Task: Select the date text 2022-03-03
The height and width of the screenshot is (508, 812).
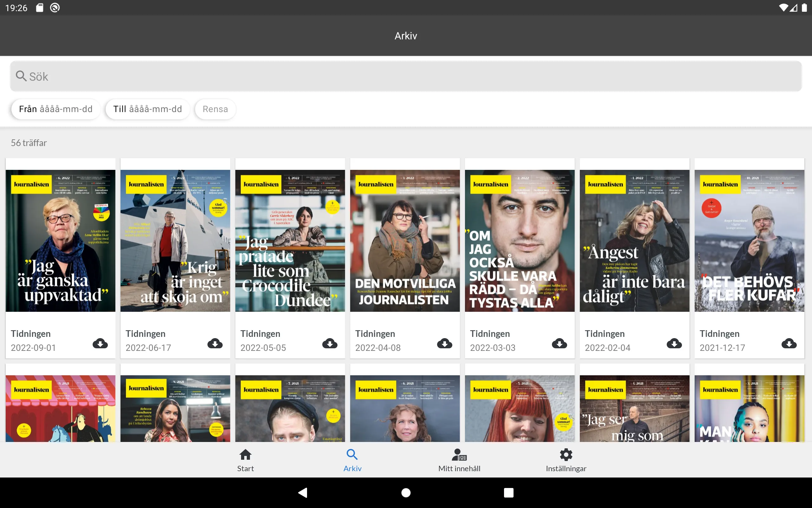Action: click(493, 348)
